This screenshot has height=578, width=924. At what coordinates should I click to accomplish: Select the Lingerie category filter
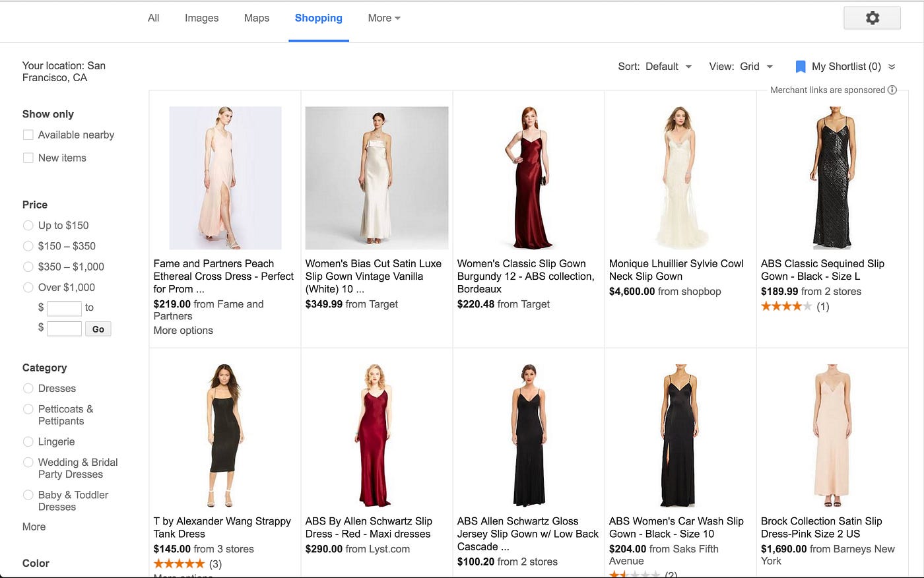coord(28,441)
